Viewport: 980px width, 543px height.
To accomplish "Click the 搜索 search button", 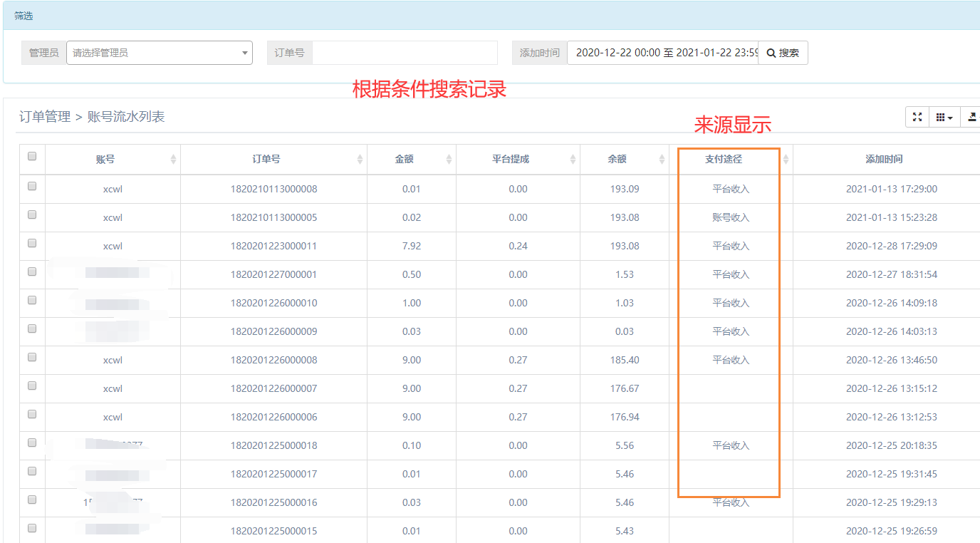I will pos(783,53).
